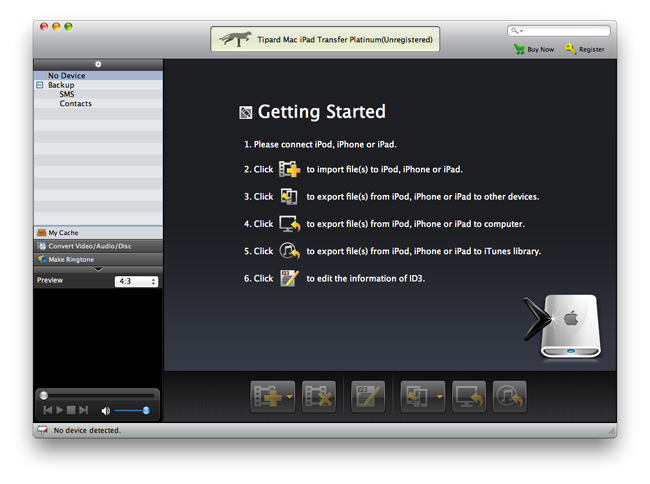Click the iTunes export icon in step 5
Screen dimensions: 650x484
coord(289,251)
